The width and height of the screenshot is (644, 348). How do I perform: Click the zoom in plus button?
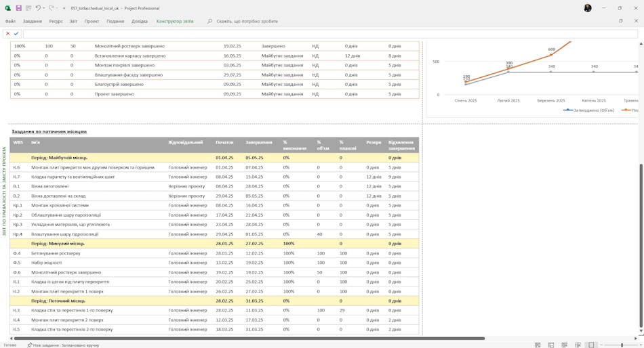tap(641, 345)
